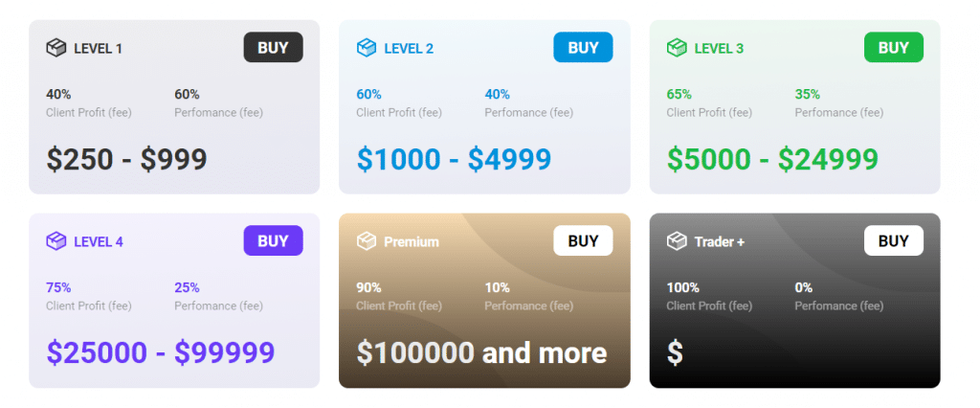This screenshot has width=980, height=408.
Task: Select the $250 - $999 price range
Action: pyautogui.click(x=127, y=160)
